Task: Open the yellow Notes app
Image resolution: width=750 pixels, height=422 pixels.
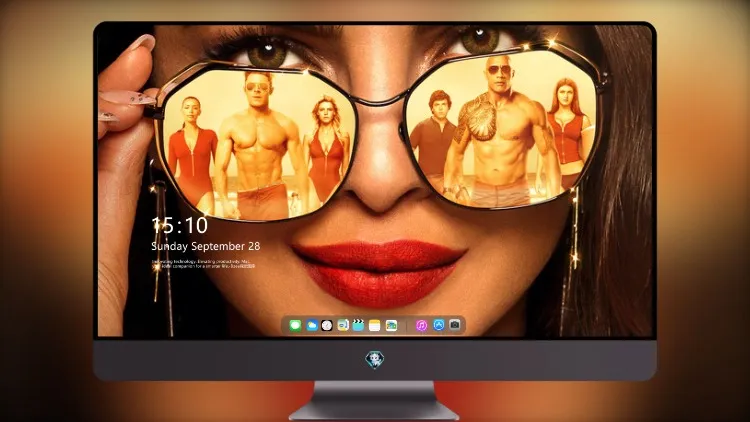Action: click(x=375, y=326)
